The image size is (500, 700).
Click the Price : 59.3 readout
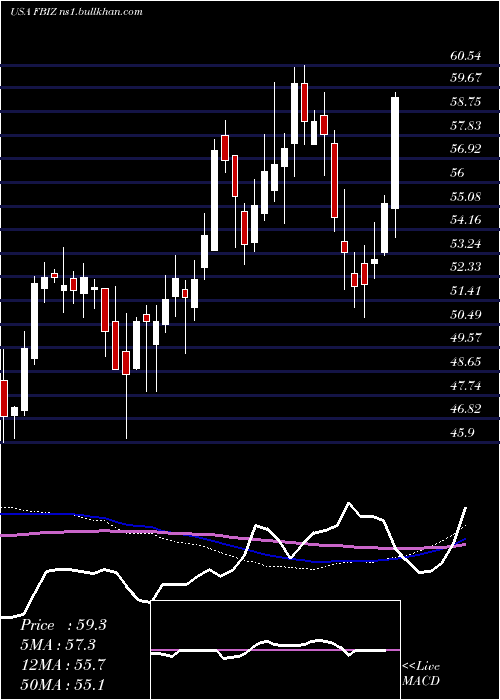[63, 625]
